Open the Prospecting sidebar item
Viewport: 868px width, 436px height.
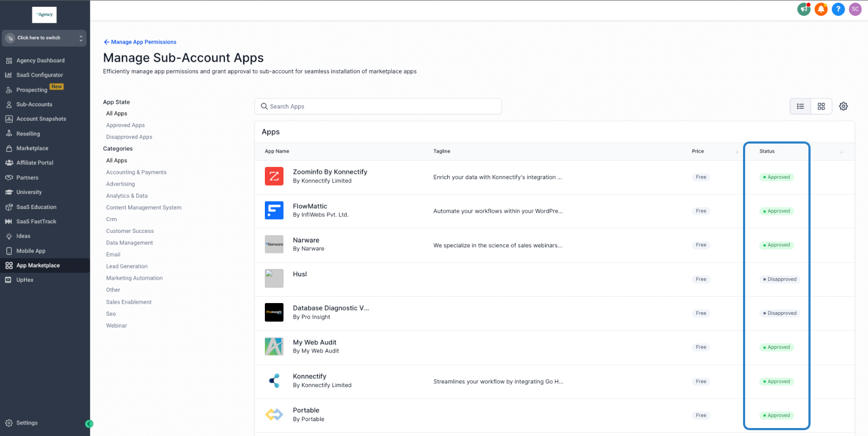pyautogui.click(x=32, y=90)
